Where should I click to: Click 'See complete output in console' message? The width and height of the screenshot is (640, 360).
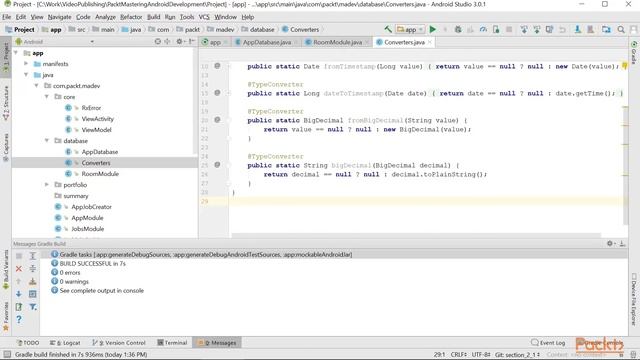click(102, 290)
